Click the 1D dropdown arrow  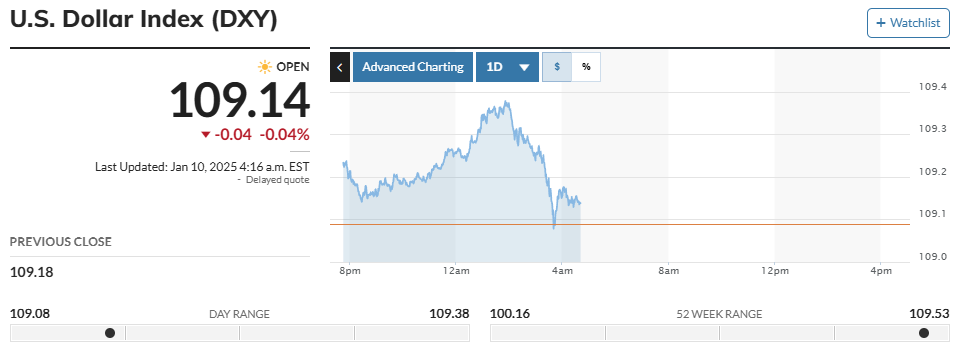click(525, 68)
